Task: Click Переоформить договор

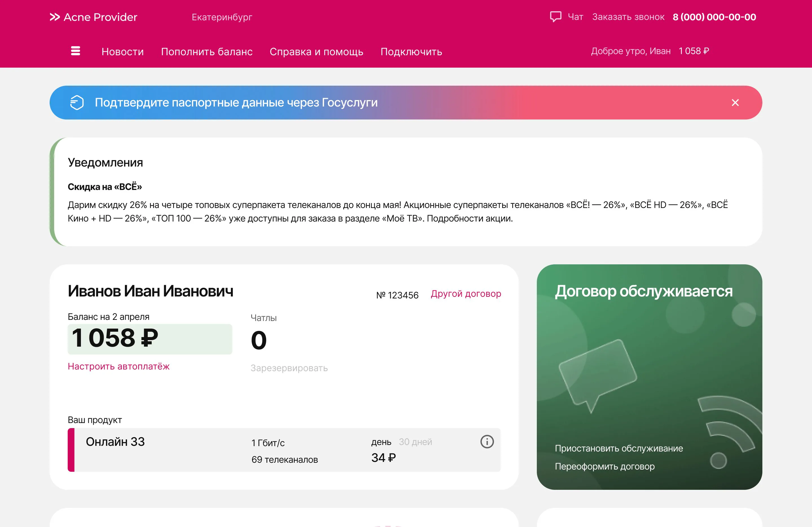Action: [x=604, y=466]
